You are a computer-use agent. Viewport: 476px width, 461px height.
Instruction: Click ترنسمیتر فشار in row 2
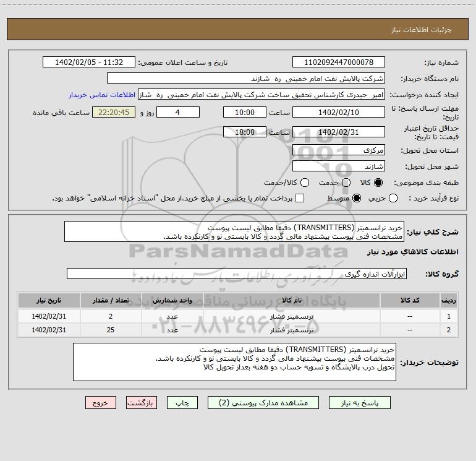pyautogui.click(x=292, y=330)
